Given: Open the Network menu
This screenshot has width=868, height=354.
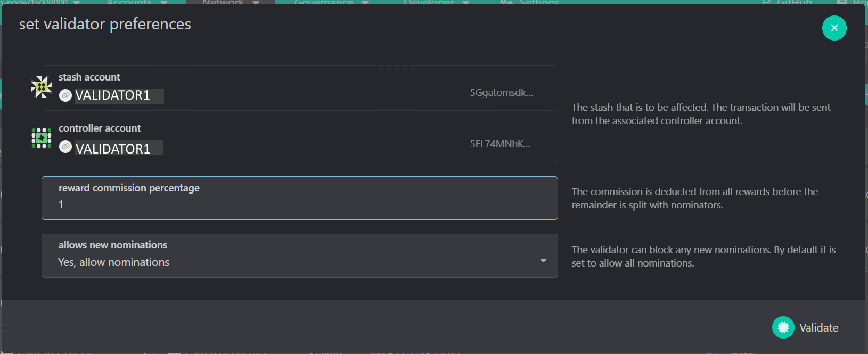Looking at the screenshot, I should click(224, 2).
